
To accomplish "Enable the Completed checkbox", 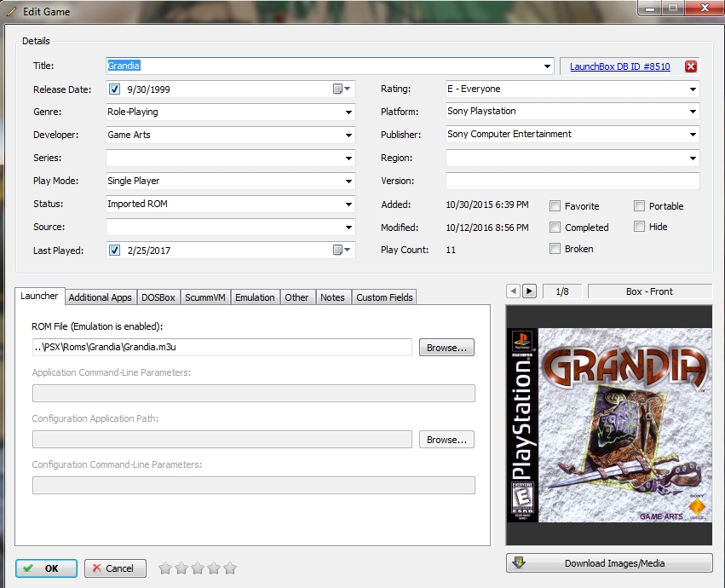I will point(555,228).
